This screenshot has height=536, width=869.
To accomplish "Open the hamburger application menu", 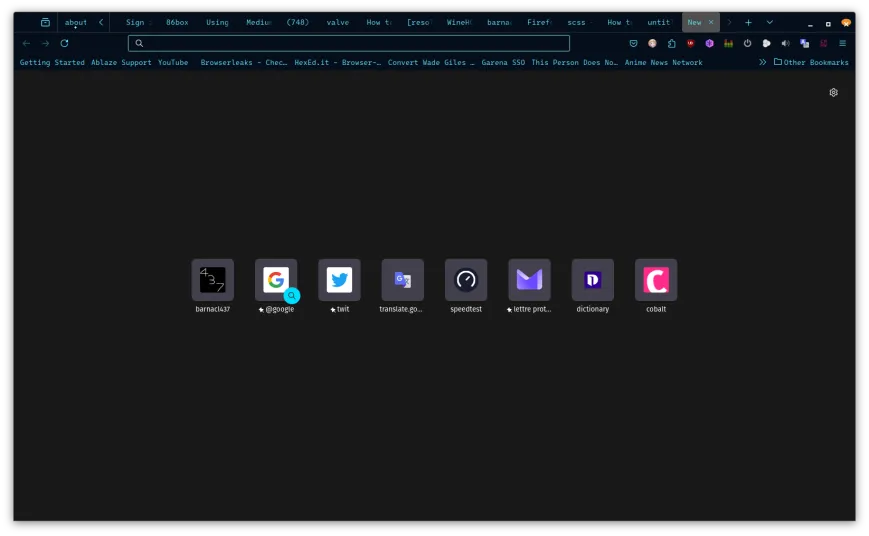I will pyautogui.click(x=842, y=43).
